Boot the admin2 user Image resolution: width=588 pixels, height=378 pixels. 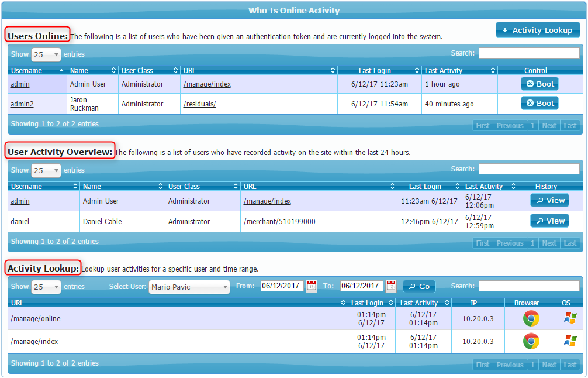tap(539, 103)
